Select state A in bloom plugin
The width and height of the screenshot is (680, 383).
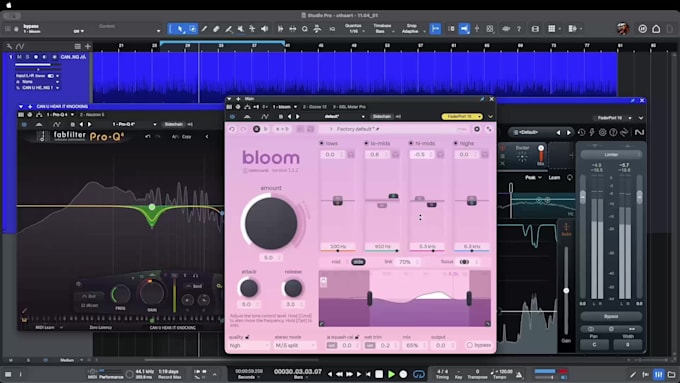pyautogui.click(x=256, y=129)
